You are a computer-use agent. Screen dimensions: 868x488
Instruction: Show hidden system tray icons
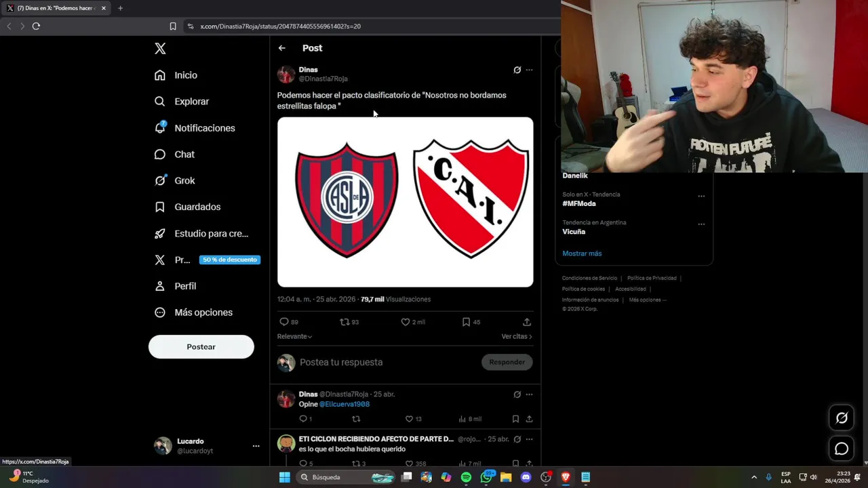click(753, 477)
